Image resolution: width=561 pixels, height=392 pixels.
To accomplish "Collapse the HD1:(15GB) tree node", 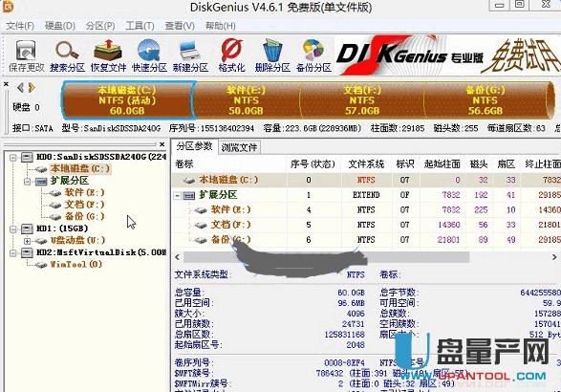I will 13,229.
